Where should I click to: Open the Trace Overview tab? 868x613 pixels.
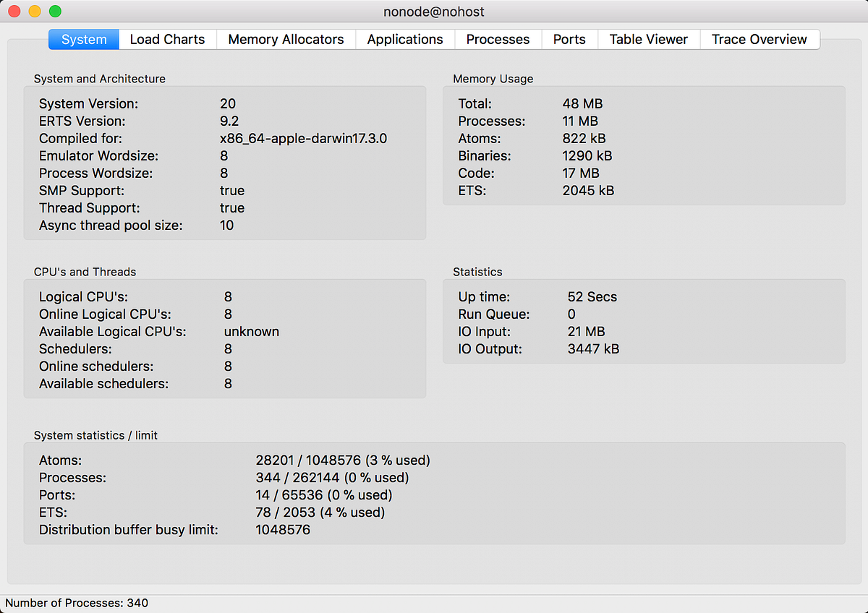pyautogui.click(x=759, y=39)
